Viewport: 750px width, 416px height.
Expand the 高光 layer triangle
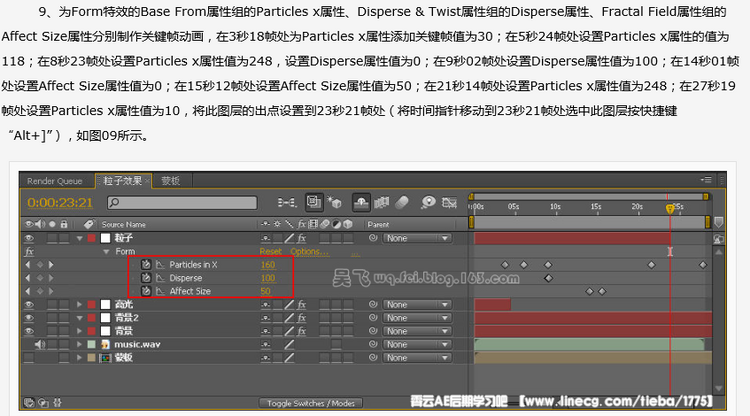click(79, 304)
